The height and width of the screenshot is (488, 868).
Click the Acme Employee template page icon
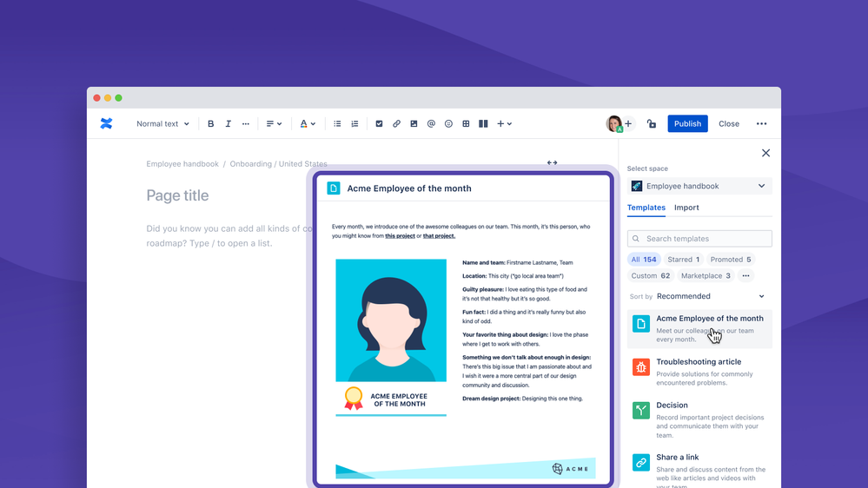(641, 324)
